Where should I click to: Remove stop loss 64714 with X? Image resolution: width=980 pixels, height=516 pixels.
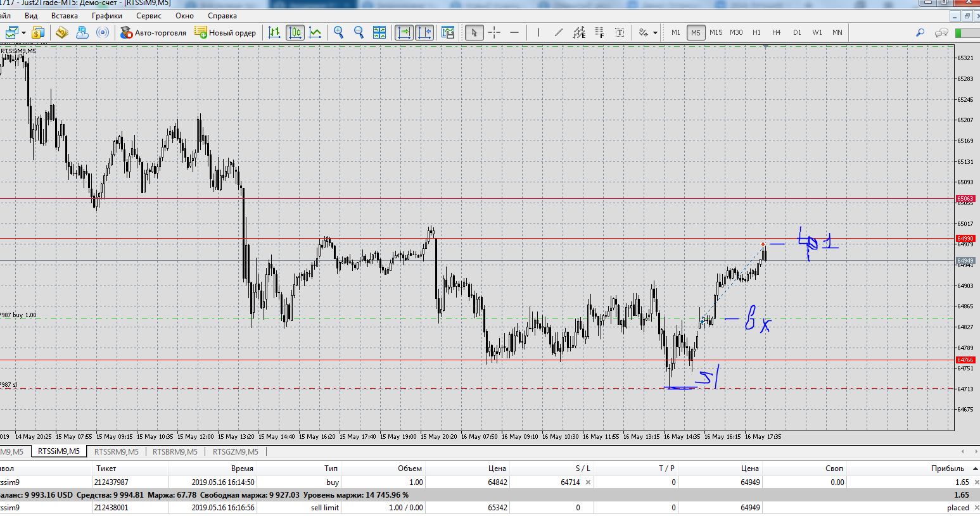[588, 482]
